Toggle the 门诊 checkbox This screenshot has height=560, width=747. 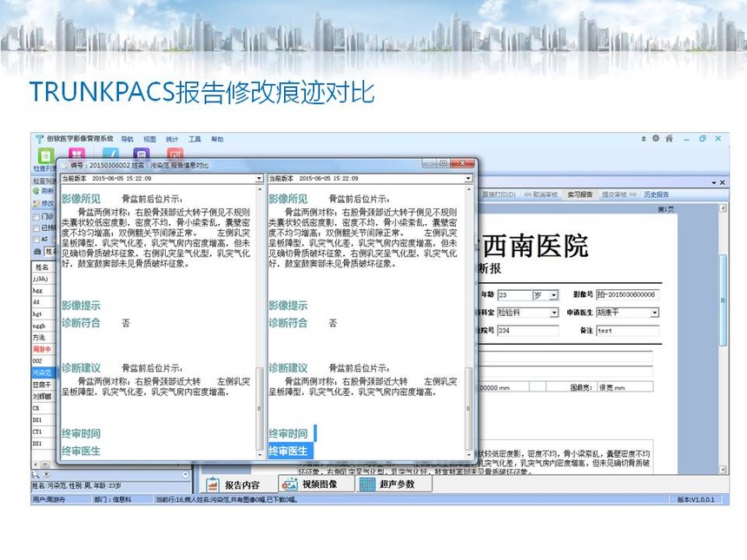click(x=36, y=217)
